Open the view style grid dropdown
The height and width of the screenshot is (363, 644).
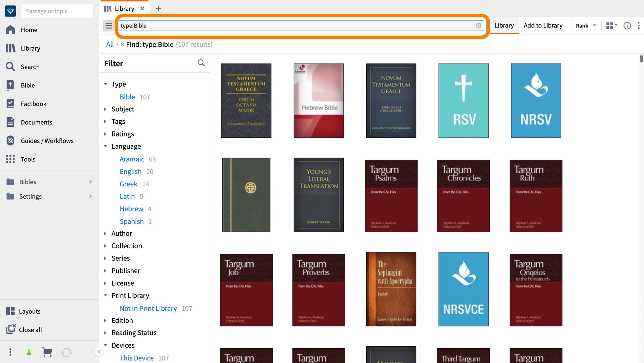pos(612,26)
